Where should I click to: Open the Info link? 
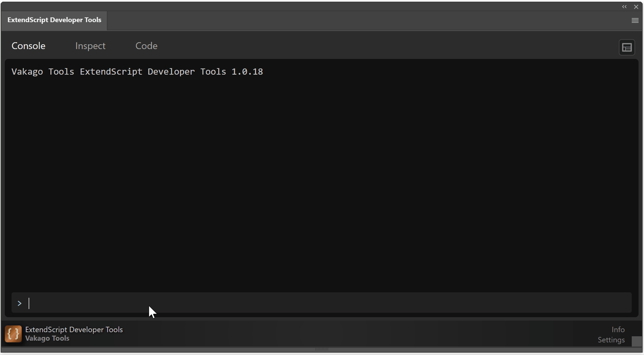tap(618, 329)
